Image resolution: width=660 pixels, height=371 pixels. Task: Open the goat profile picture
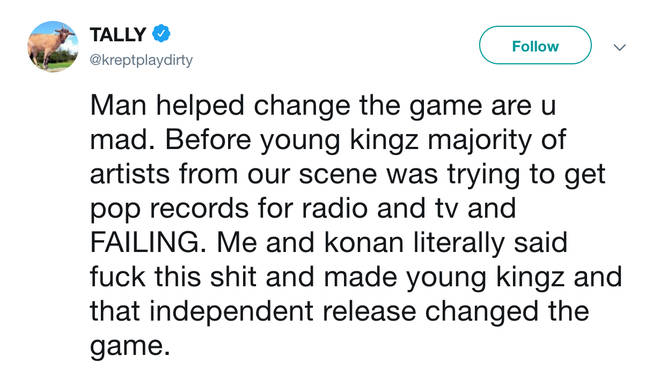pos(53,46)
